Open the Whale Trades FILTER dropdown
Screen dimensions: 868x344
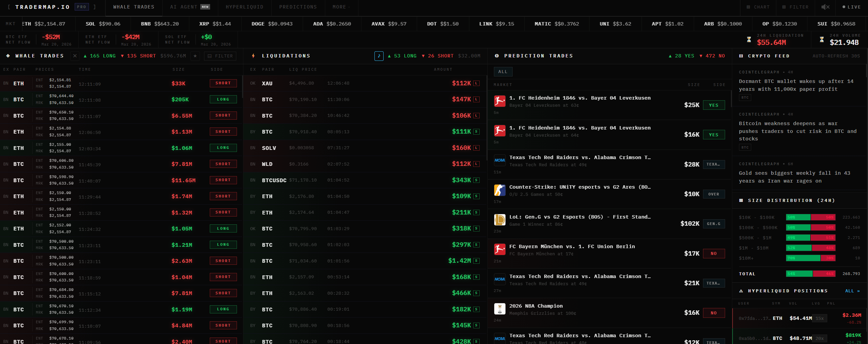click(220, 56)
